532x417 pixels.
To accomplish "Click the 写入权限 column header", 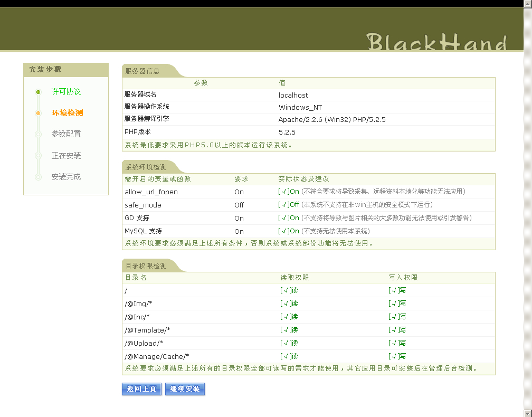I will pyautogui.click(x=403, y=278).
